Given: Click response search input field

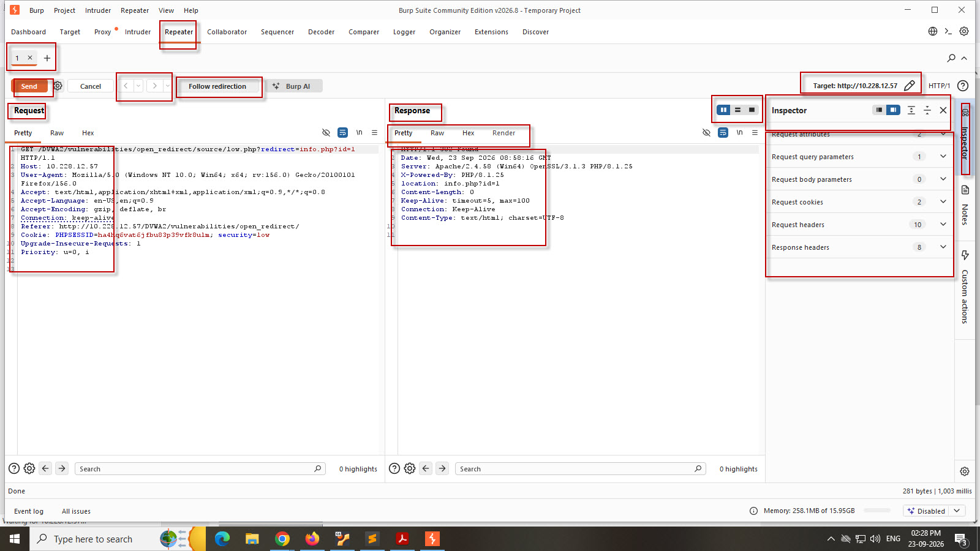Looking at the screenshot, I should pyautogui.click(x=580, y=469).
